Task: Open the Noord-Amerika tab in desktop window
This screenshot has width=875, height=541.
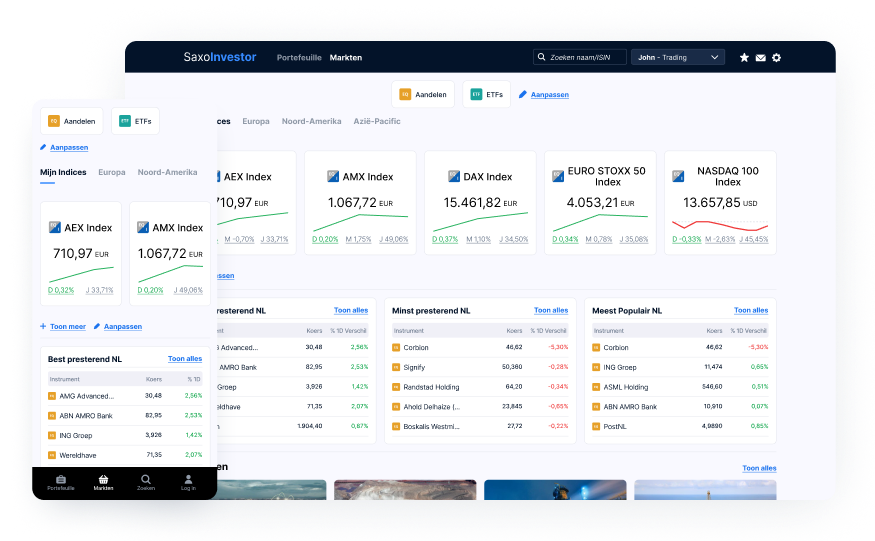Action: 311,121
